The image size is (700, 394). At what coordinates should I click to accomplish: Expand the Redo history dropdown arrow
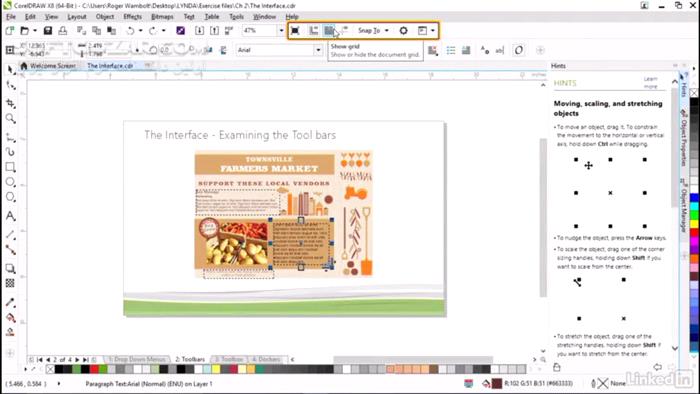(x=163, y=30)
